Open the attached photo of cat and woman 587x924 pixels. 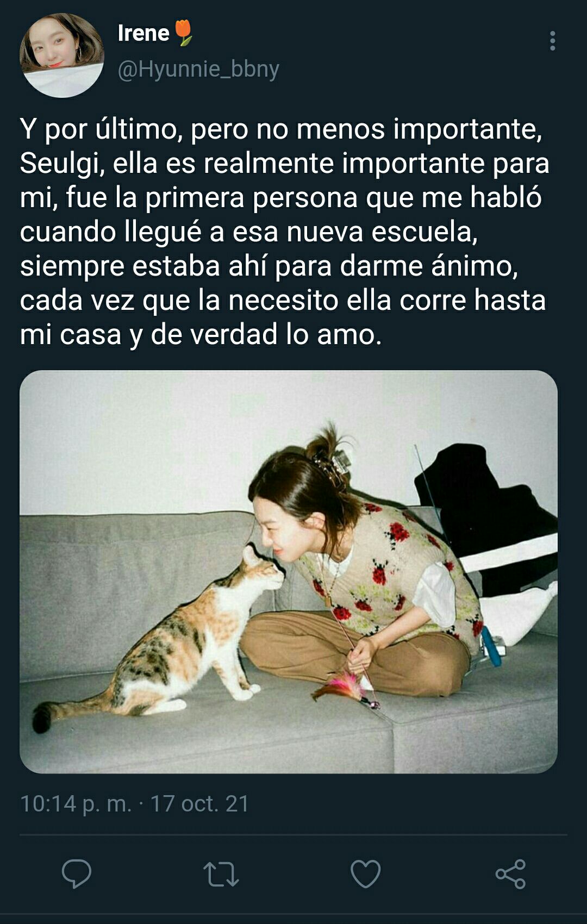click(x=289, y=572)
